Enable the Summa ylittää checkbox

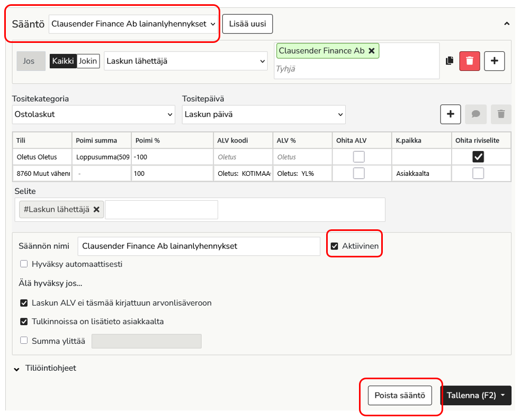click(24, 340)
